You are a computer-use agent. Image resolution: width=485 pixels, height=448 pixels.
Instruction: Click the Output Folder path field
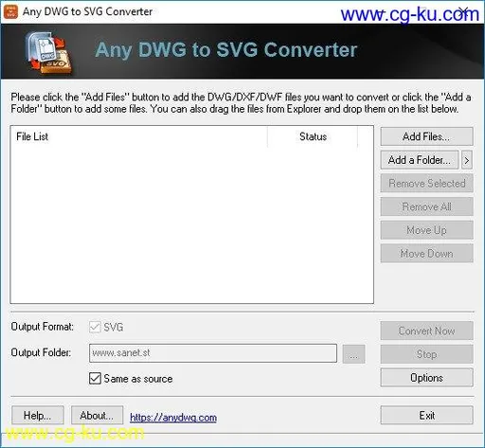coord(213,353)
